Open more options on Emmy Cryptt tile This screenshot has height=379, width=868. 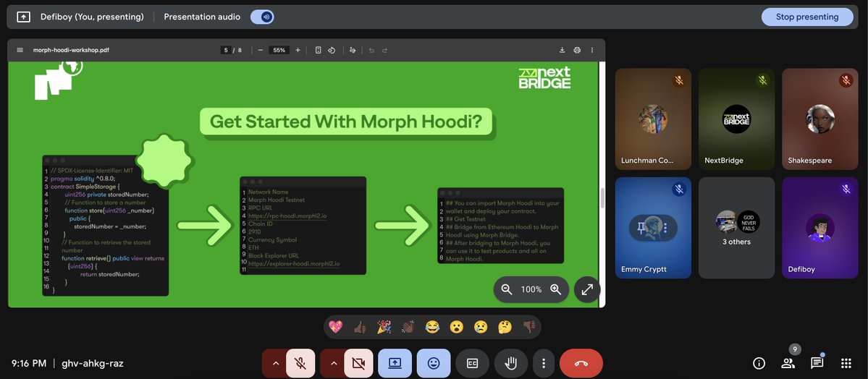(x=665, y=228)
